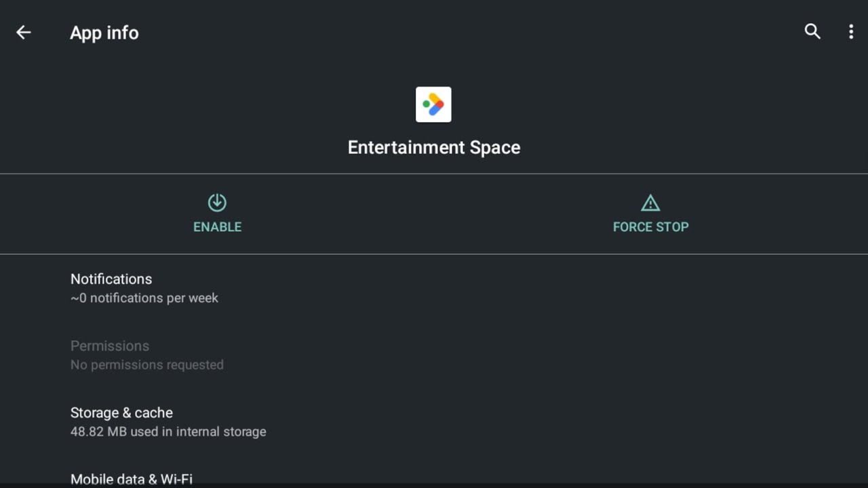This screenshot has height=488, width=868.
Task: Click the warning triangle Force Stop icon
Action: tap(650, 203)
